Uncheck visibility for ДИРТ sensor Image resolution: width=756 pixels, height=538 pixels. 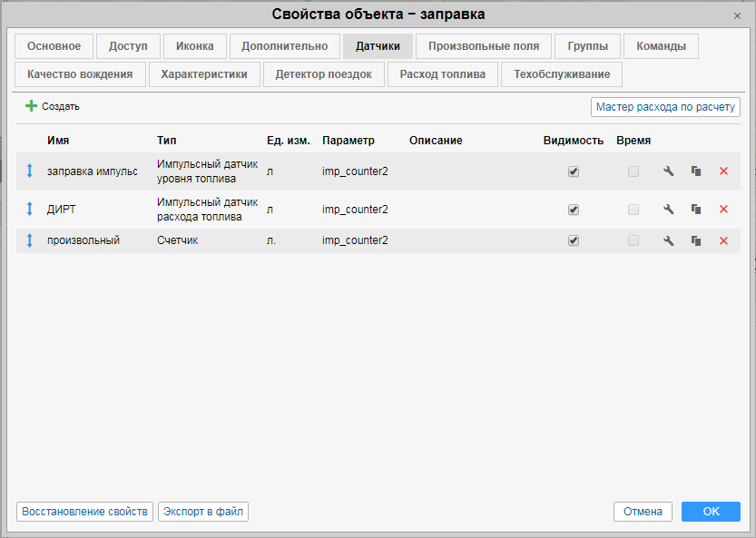pos(574,210)
